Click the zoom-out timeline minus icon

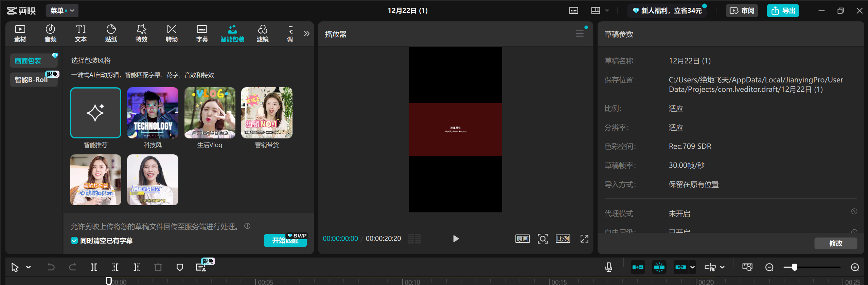(x=769, y=267)
